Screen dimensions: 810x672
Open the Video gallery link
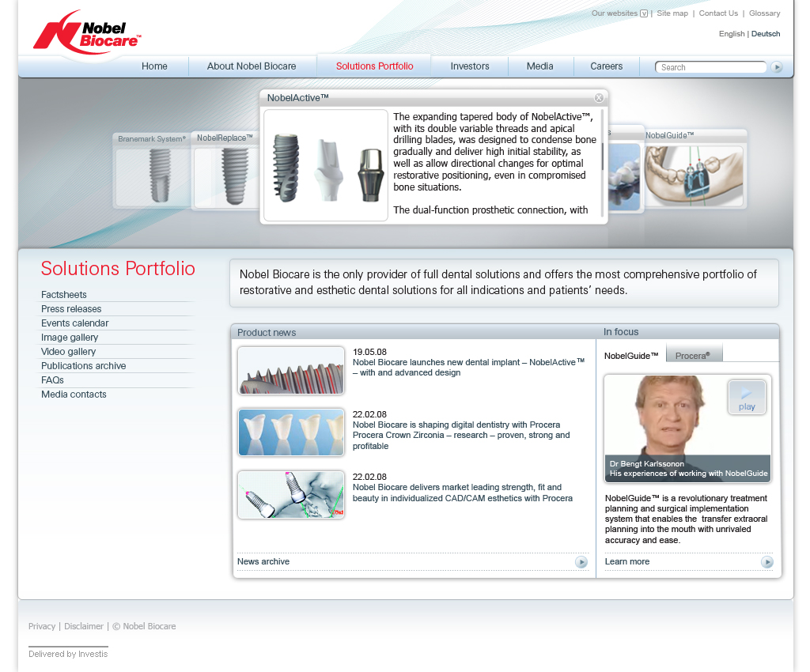68,352
